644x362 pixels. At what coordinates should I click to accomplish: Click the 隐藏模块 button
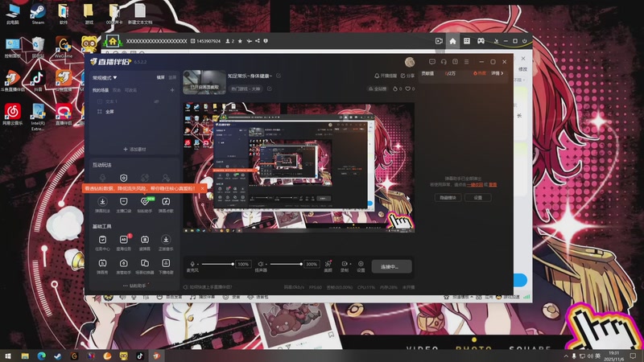tap(448, 198)
